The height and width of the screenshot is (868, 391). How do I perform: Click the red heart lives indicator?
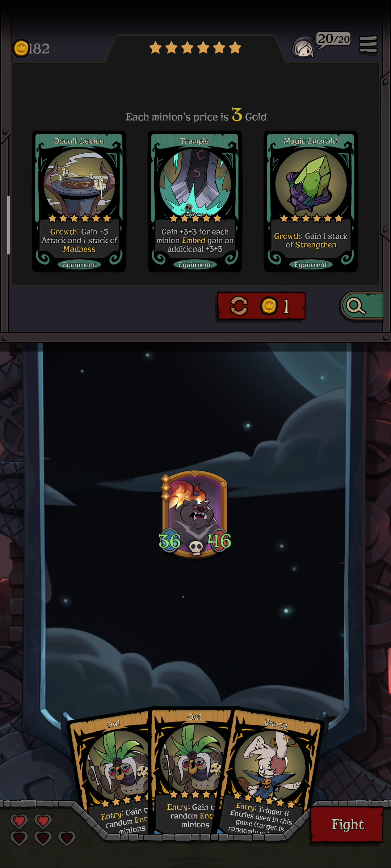43,830
